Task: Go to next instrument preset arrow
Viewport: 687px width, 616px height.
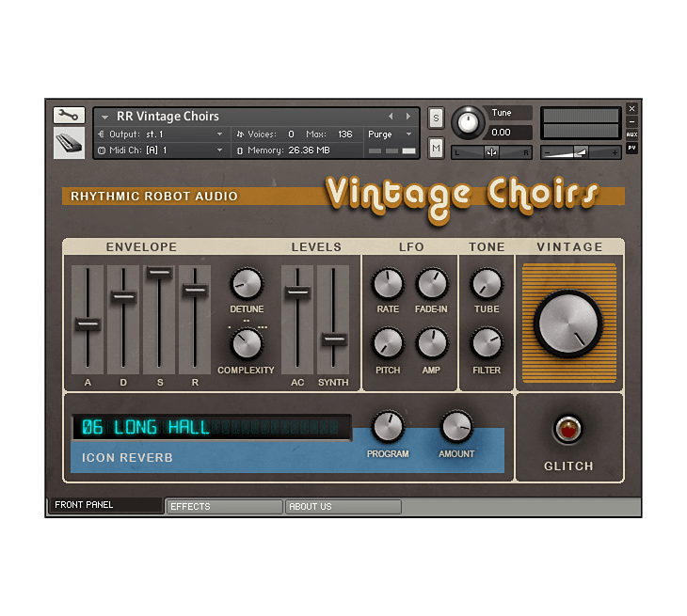Action: point(408,117)
